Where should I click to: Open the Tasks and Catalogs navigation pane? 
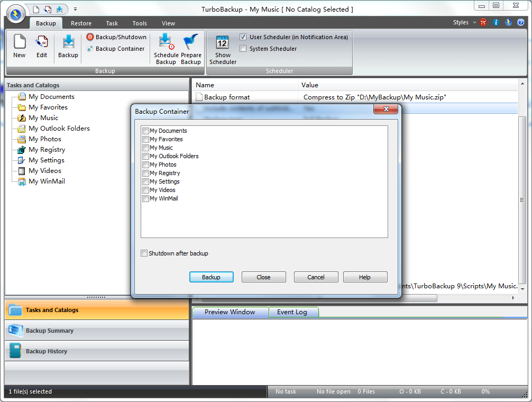click(97, 310)
